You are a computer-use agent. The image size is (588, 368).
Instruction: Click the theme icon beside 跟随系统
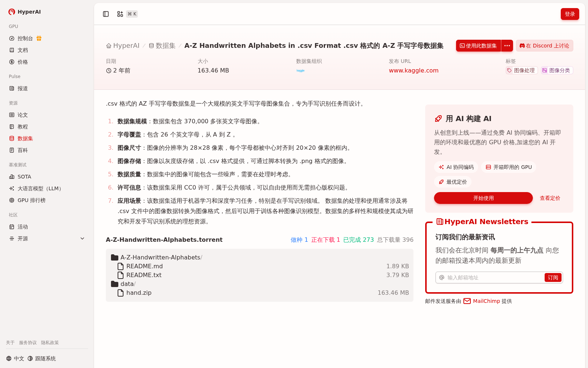[30, 358]
